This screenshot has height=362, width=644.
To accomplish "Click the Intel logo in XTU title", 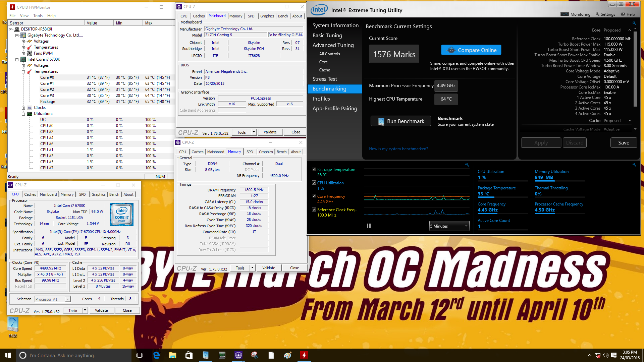I will (319, 10).
